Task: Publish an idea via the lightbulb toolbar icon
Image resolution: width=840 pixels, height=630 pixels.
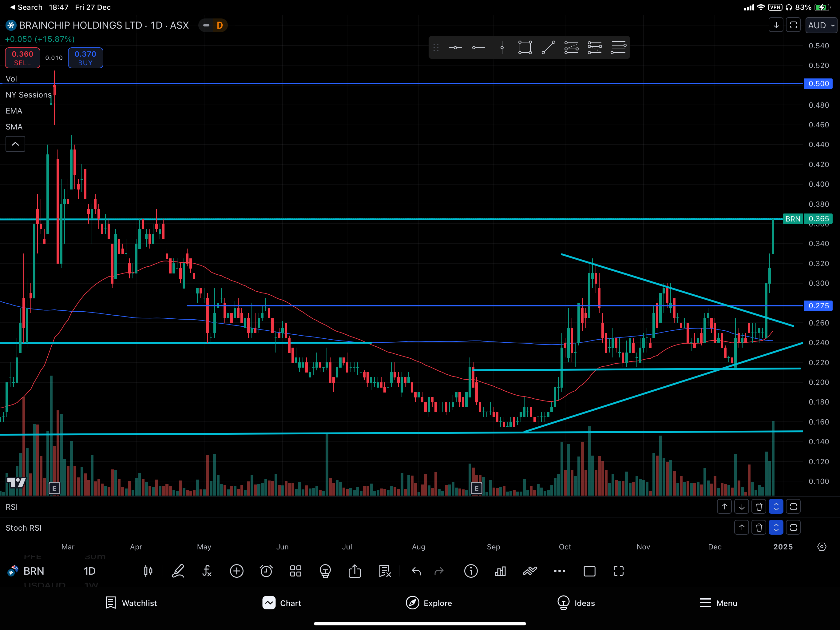Action: pyautogui.click(x=325, y=571)
